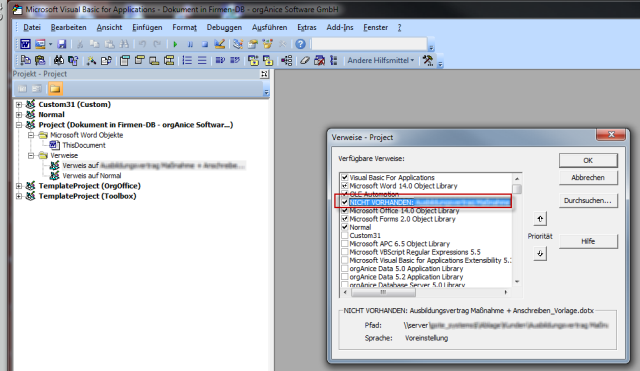Open VBA help question mark icon
640x371 pixels.
[x=300, y=44]
